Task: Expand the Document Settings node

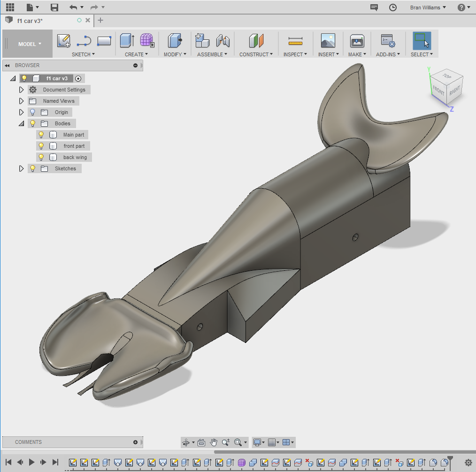Action: point(21,90)
